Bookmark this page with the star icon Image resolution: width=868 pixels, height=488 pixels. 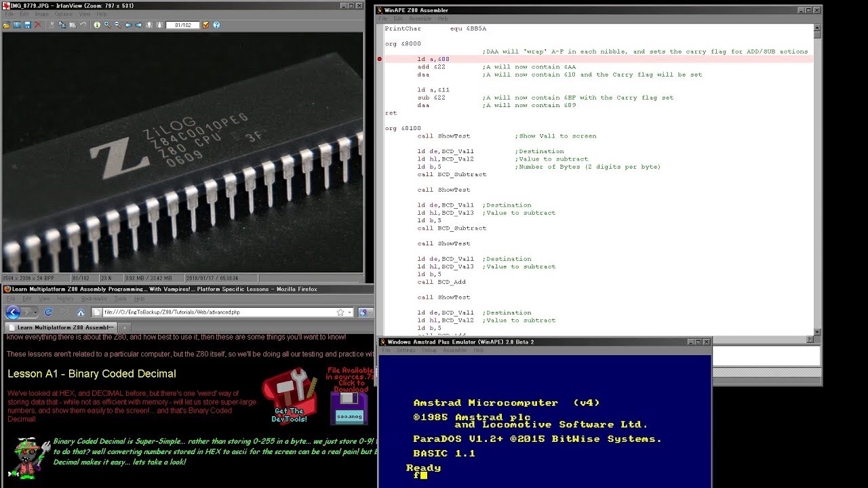tap(340, 312)
